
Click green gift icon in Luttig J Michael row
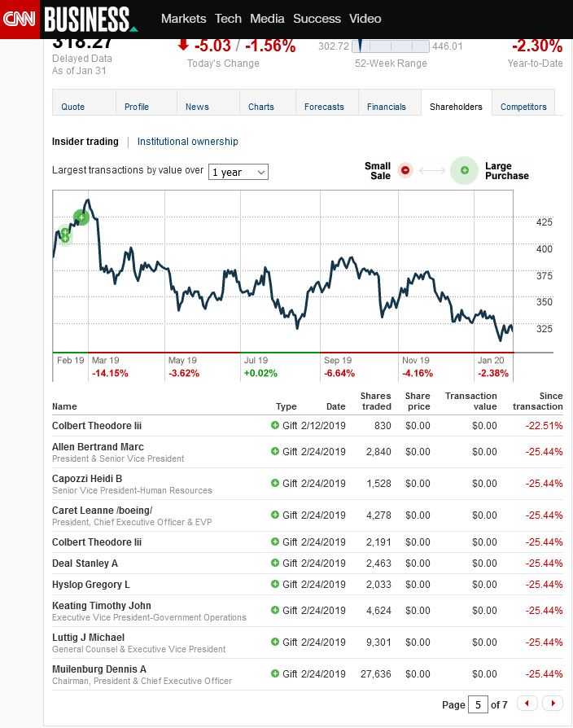(275, 642)
